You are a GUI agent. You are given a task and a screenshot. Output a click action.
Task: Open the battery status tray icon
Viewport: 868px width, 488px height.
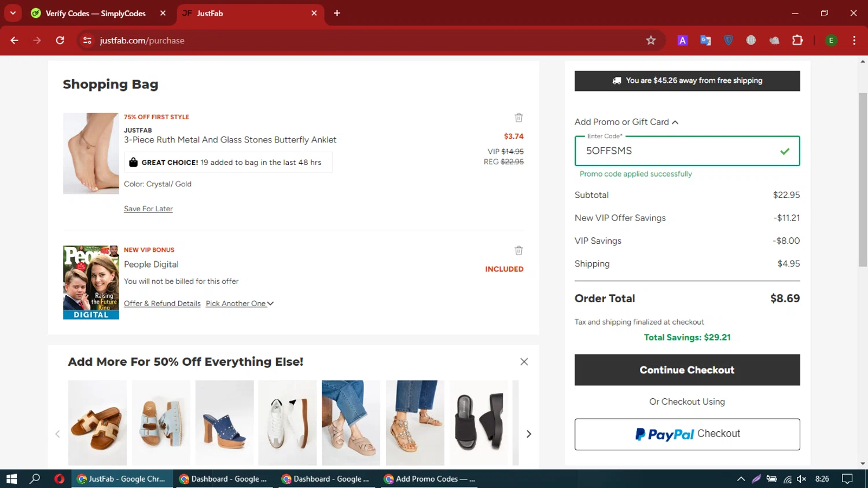click(771, 479)
